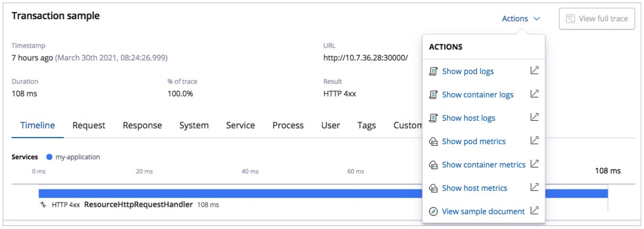Screen dimensions: 644x229
Task: Select Show pod logs action
Action: [x=468, y=72]
